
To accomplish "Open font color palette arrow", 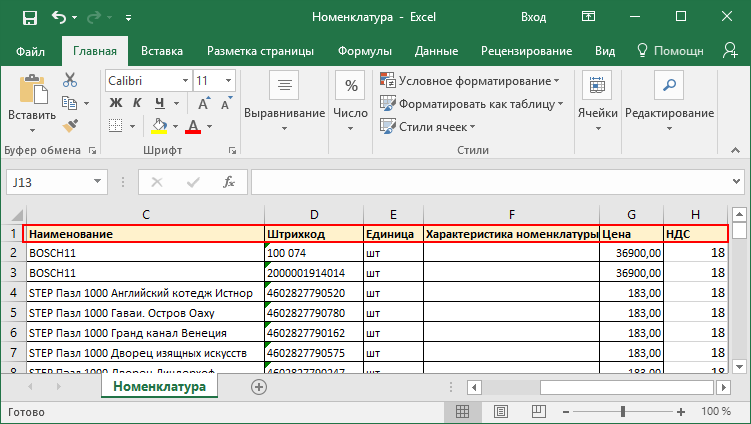I will pyautogui.click(x=209, y=126).
